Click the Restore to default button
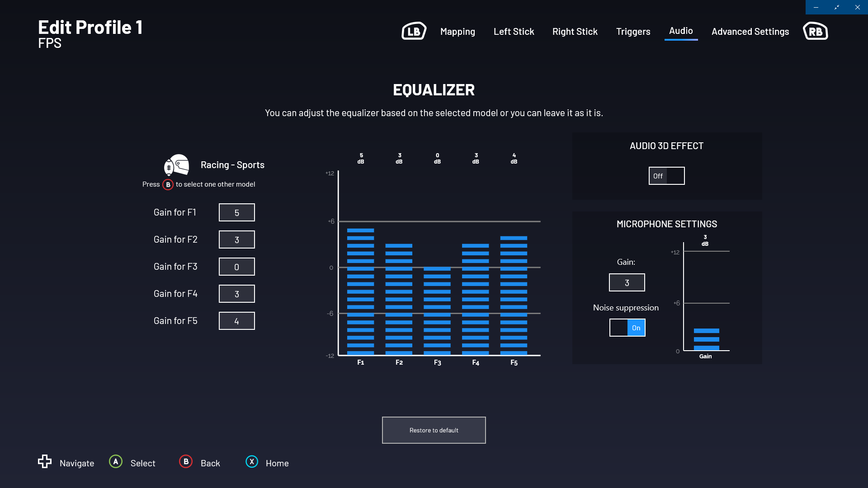This screenshot has height=488, width=868. click(x=434, y=430)
